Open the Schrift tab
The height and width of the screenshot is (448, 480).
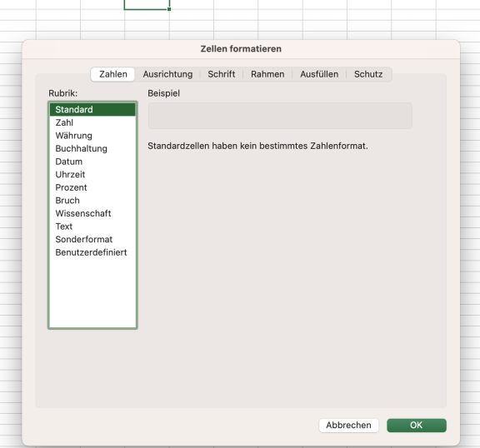222,74
